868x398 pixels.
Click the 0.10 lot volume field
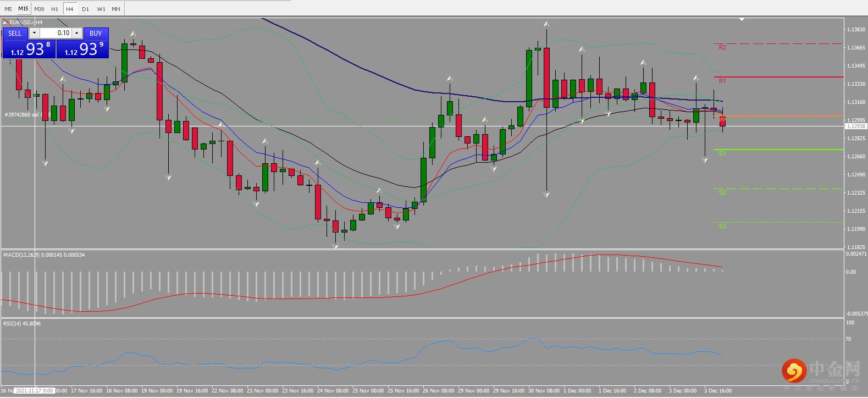coord(56,33)
